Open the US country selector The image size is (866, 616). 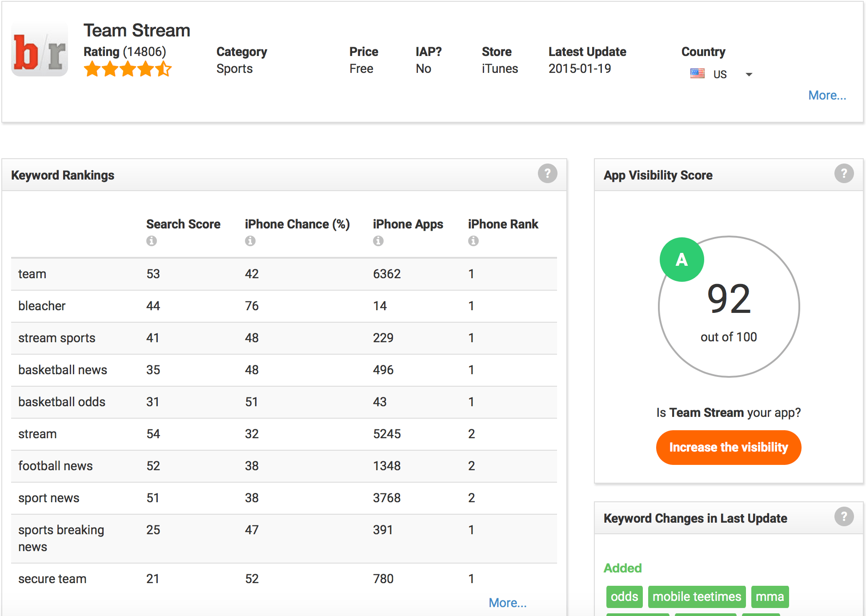[x=720, y=74]
